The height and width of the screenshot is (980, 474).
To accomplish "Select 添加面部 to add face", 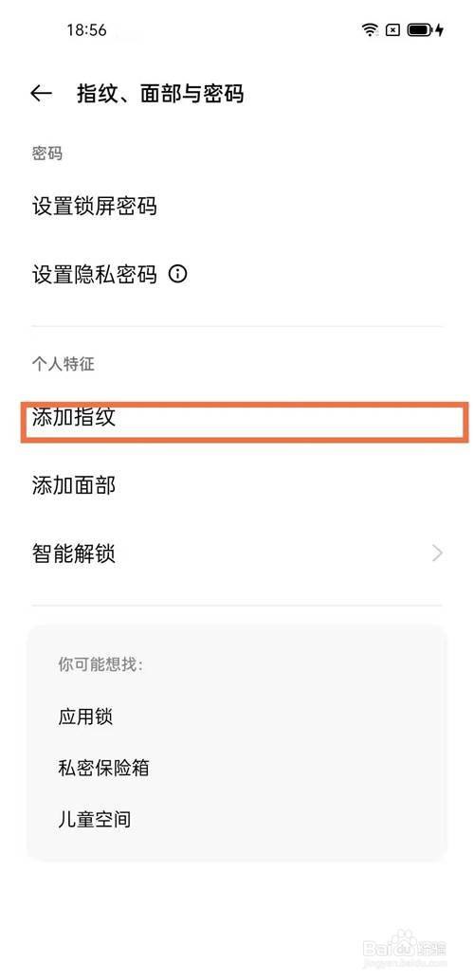I will click(x=237, y=485).
